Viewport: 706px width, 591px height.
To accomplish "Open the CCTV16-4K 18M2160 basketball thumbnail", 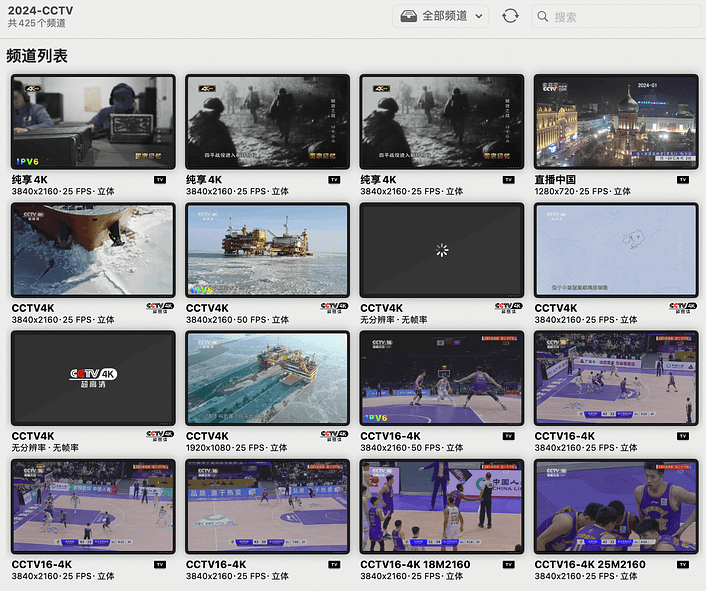I will [x=442, y=507].
